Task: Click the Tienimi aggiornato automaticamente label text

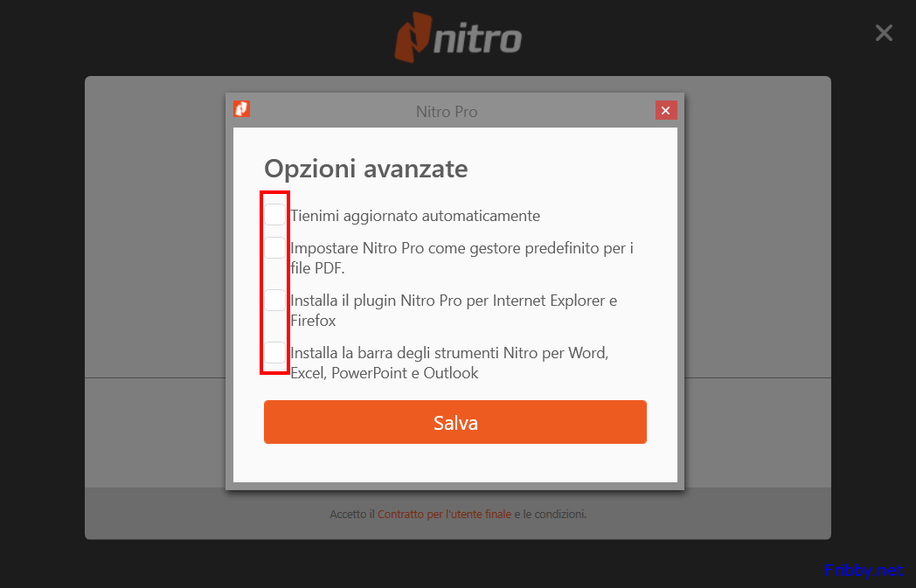Action: click(x=415, y=216)
